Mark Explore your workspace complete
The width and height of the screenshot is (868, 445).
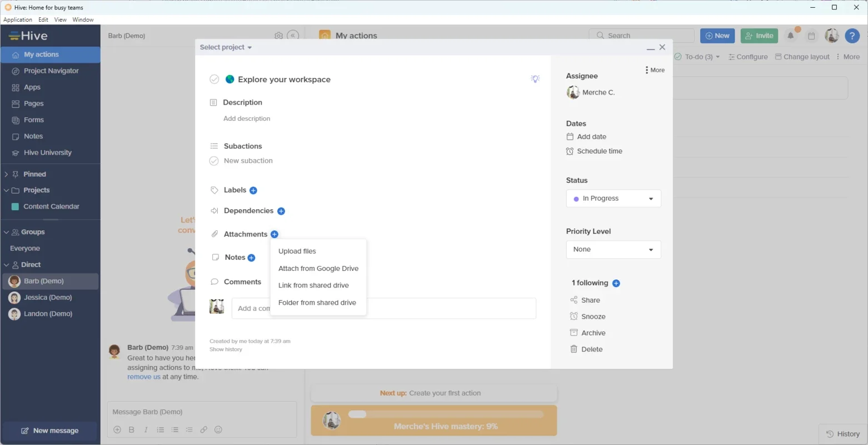click(x=214, y=80)
